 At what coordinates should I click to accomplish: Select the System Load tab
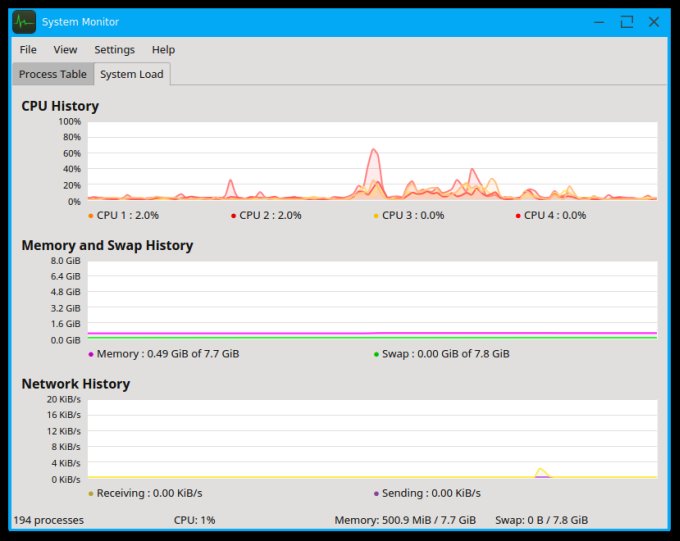point(131,74)
